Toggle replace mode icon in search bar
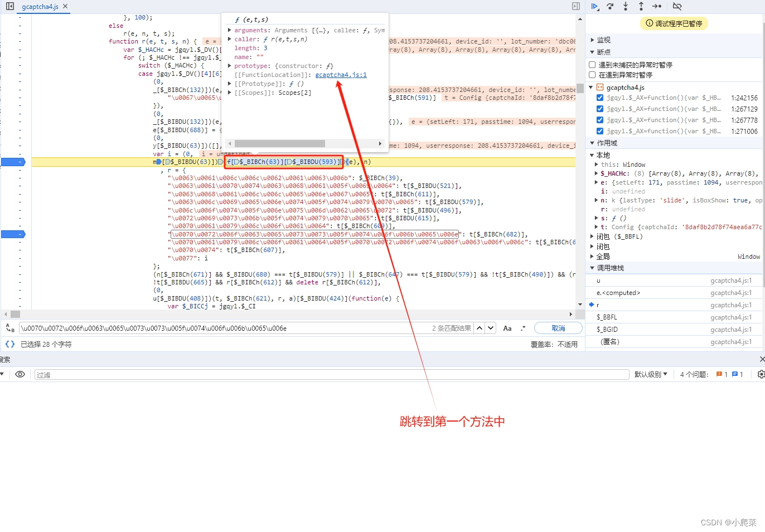The height and width of the screenshot is (532, 765). point(9,328)
